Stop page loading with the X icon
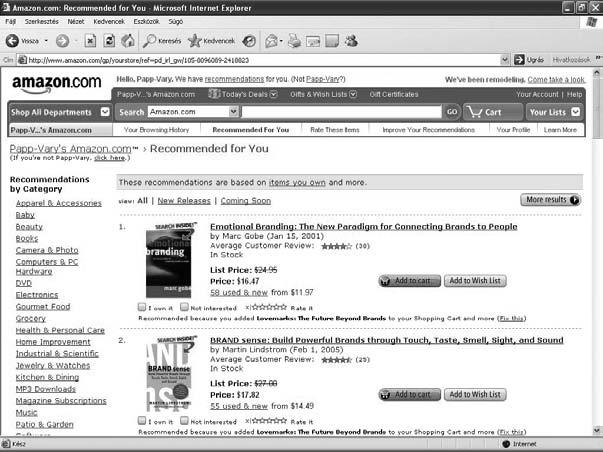 point(90,40)
